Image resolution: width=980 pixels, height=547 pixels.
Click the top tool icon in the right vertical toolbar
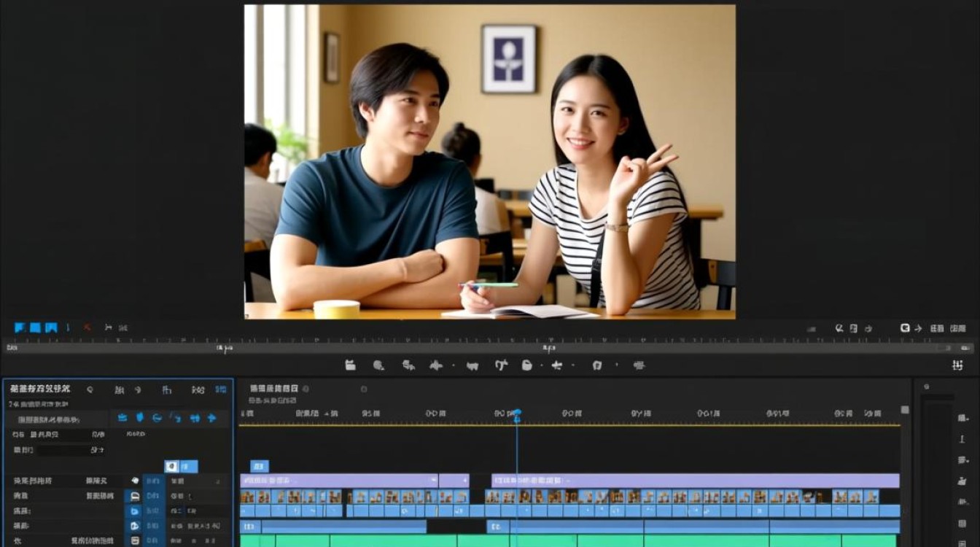tap(963, 418)
